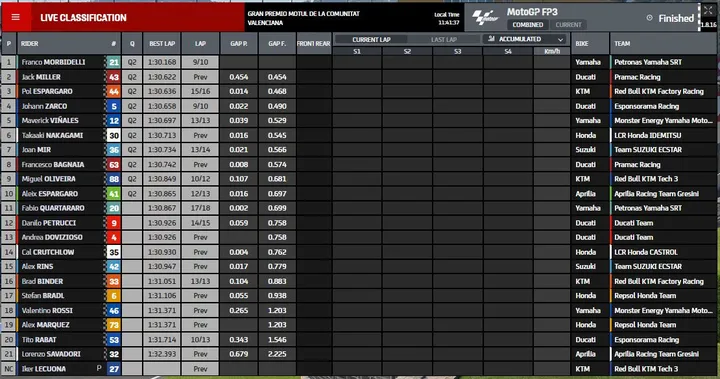Click position cell NC
This screenshot has height=379, width=720.
(9, 368)
